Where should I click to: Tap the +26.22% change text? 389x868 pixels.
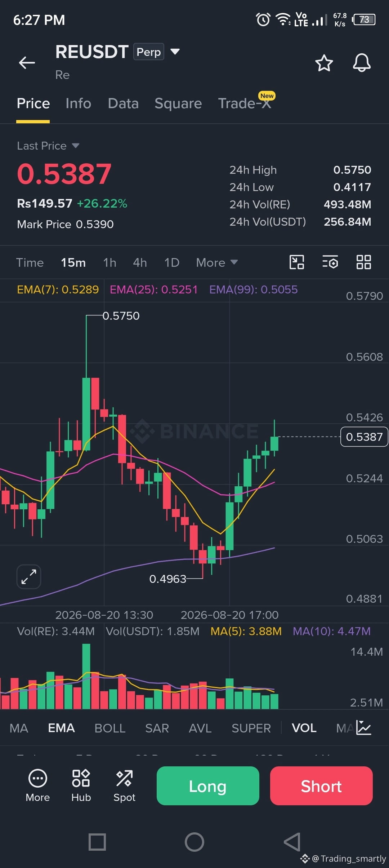coord(102,203)
